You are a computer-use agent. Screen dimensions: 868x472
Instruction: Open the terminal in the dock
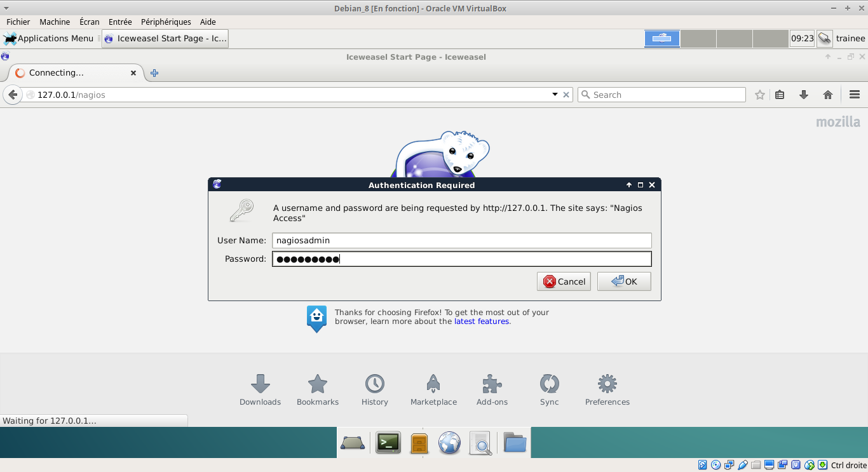(x=388, y=443)
